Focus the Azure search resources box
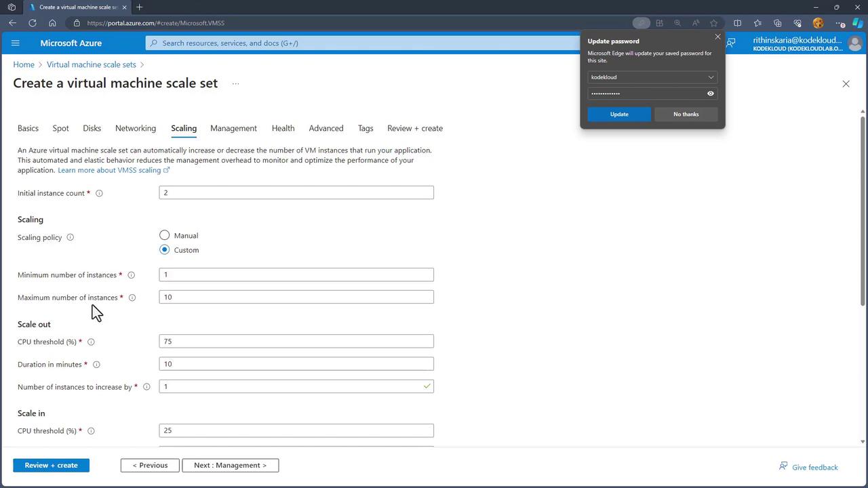 pos(363,43)
